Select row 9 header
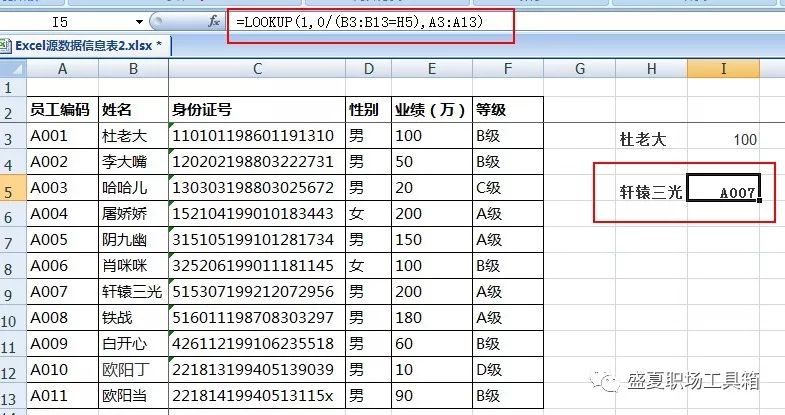Viewport: 785px width, 415px height. tap(13, 292)
